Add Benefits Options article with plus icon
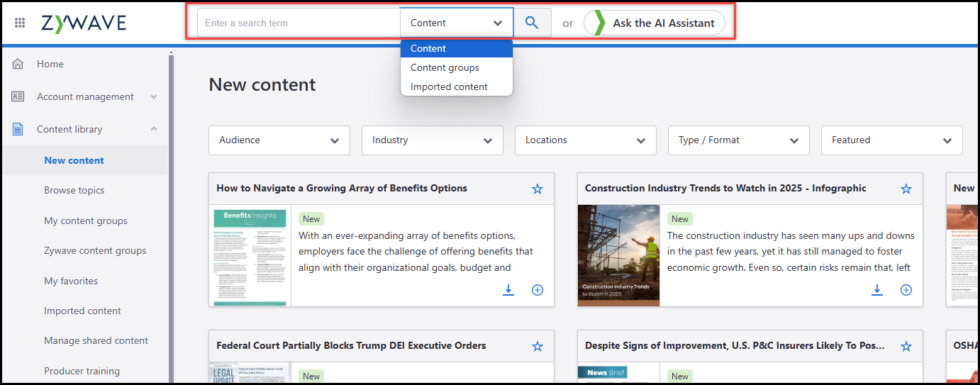This screenshot has height=385, width=980. 538,290
